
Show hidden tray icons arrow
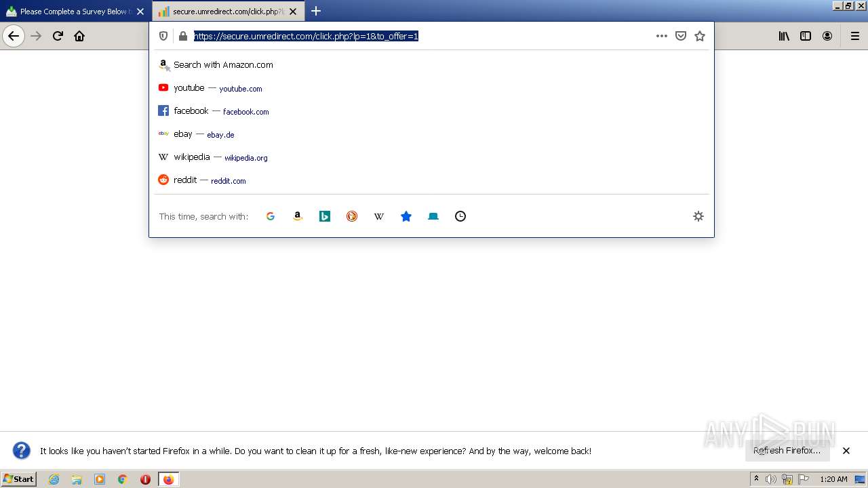(756, 479)
